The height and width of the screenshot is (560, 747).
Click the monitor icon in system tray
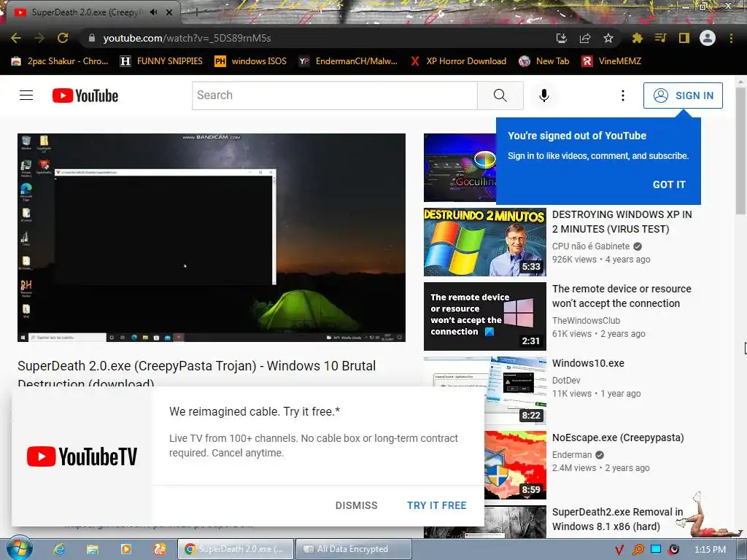656,549
